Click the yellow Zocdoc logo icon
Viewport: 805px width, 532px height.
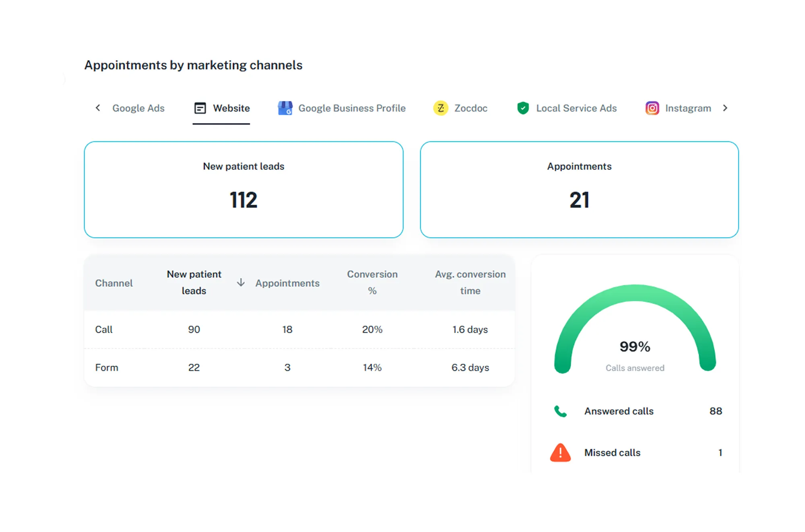pyautogui.click(x=441, y=108)
